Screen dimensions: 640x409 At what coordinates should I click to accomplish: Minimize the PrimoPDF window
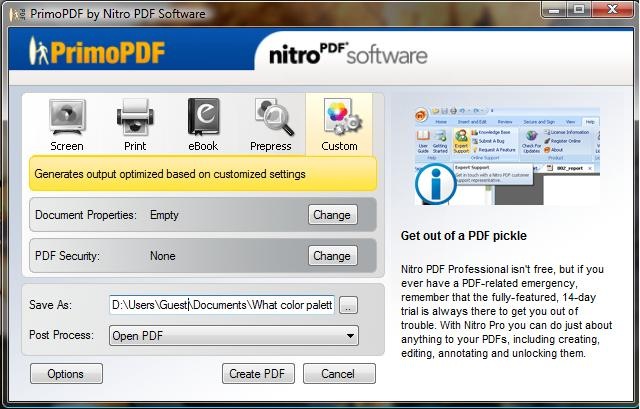click(554, 10)
